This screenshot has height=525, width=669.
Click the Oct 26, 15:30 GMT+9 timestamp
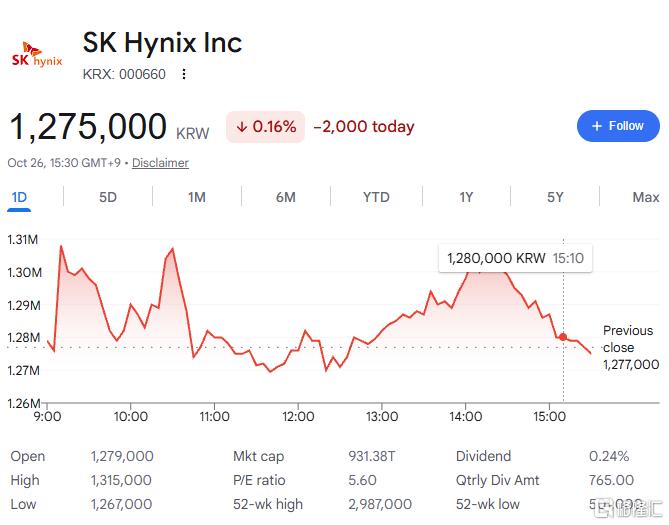pyautogui.click(x=64, y=163)
